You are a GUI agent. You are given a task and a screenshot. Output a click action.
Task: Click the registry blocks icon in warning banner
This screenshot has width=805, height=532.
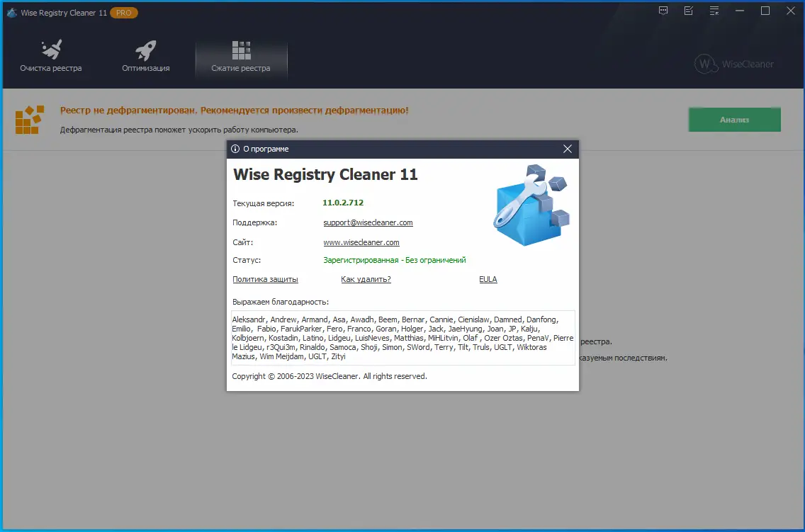point(29,120)
